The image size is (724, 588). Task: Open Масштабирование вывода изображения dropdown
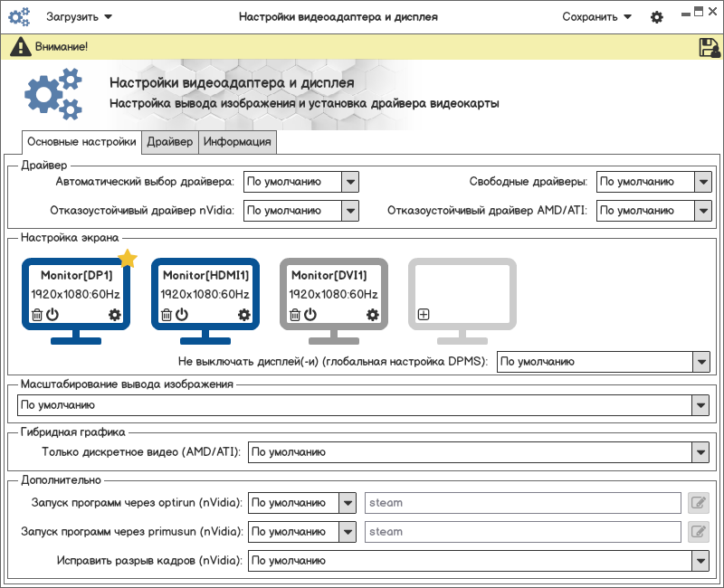click(x=363, y=405)
